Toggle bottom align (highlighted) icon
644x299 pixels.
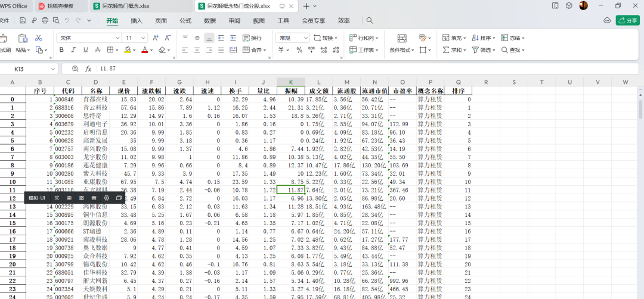[209, 38]
